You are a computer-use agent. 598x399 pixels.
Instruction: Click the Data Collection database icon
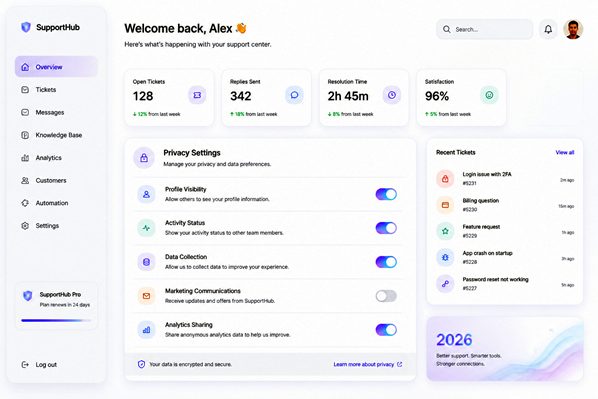(146, 262)
